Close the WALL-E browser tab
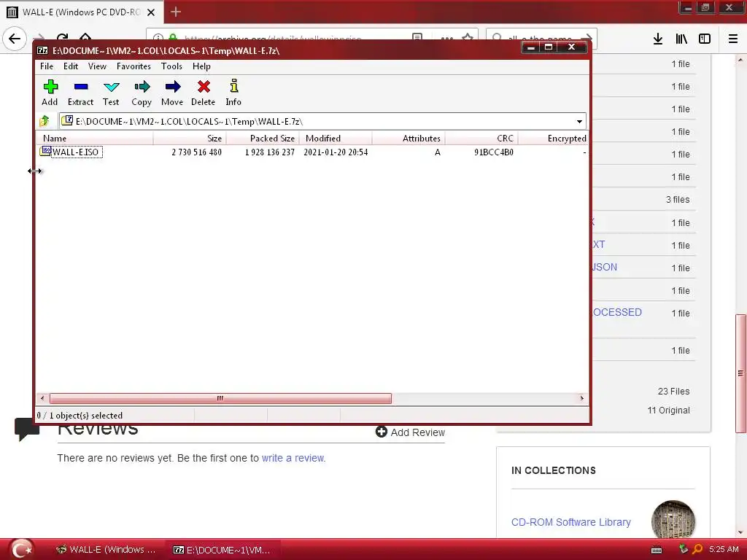747x560 pixels. (x=151, y=12)
